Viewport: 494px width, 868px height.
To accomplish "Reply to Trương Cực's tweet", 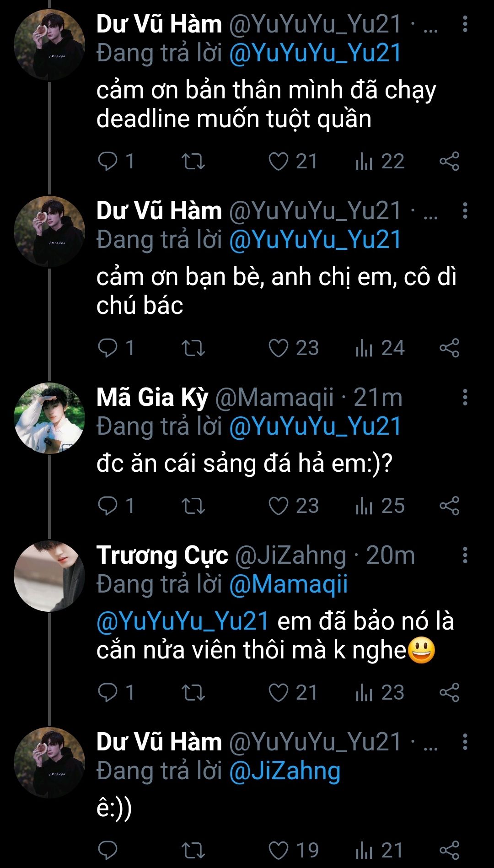I will pyautogui.click(x=108, y=692).
